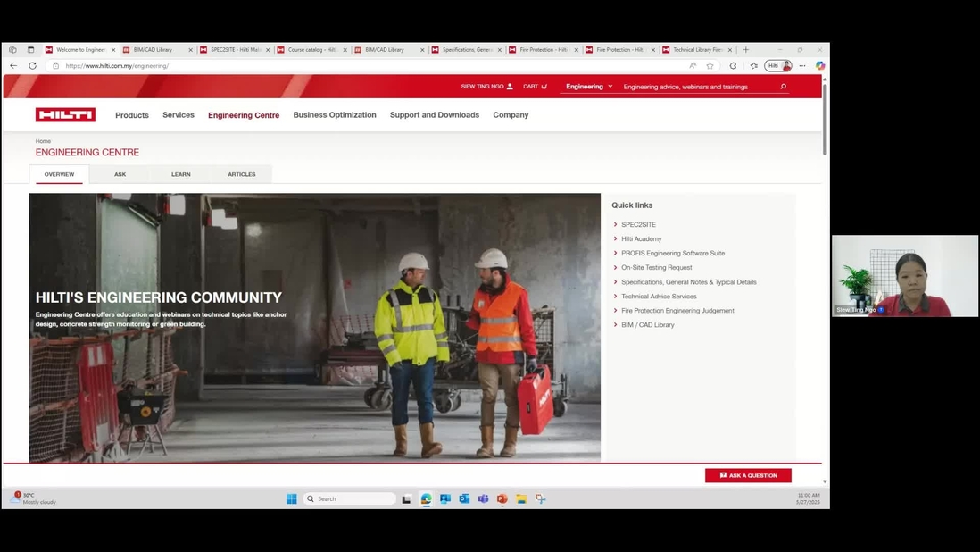Open the BIM / CAD Library quick link

(649, 324)
